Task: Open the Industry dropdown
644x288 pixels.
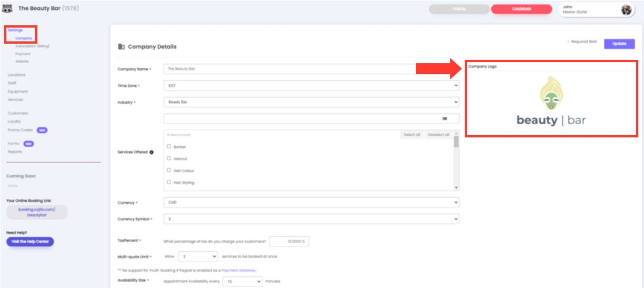Action: [311, 102]
